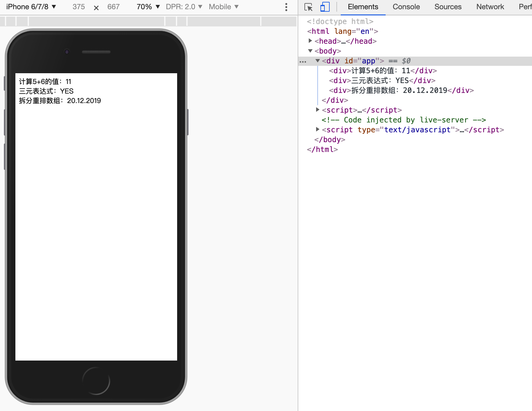Open the device toolbar three-dot options menu

[x=286, y=7]
